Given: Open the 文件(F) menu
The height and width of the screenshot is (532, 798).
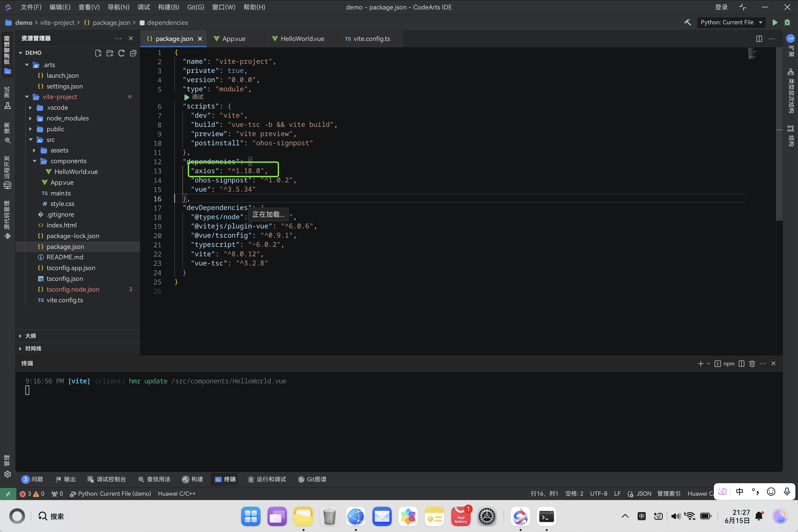Looking at the screenshot, I should coord(31,7).
